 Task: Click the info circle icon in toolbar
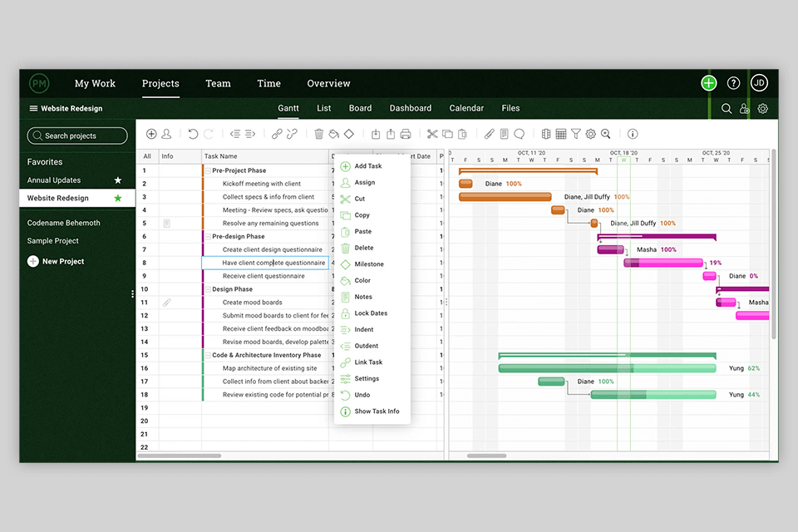pyautogui.click(x=633, y=134)
